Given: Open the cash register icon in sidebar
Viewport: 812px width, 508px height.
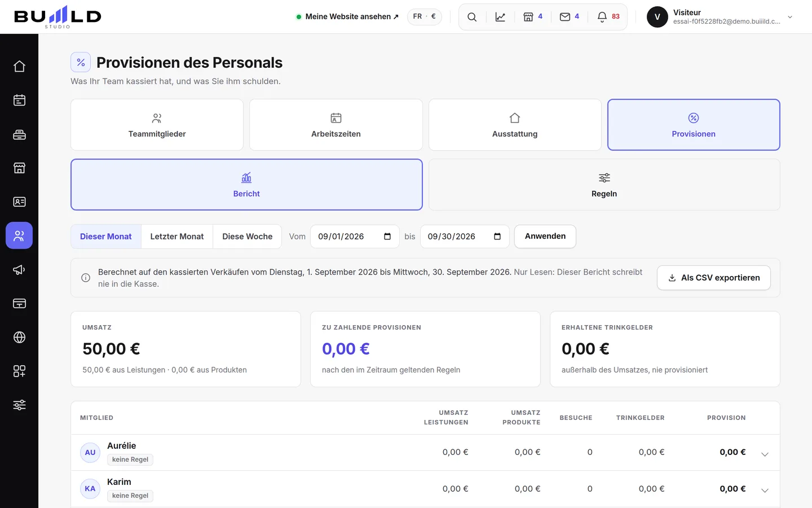Looking at the screenshot, I should pos(19,134).
